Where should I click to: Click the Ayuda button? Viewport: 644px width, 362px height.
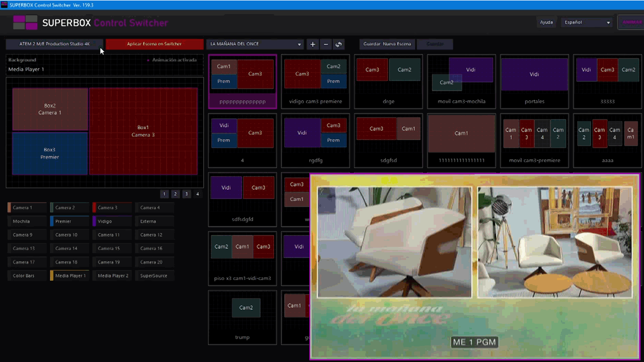[x=546, y=22]
